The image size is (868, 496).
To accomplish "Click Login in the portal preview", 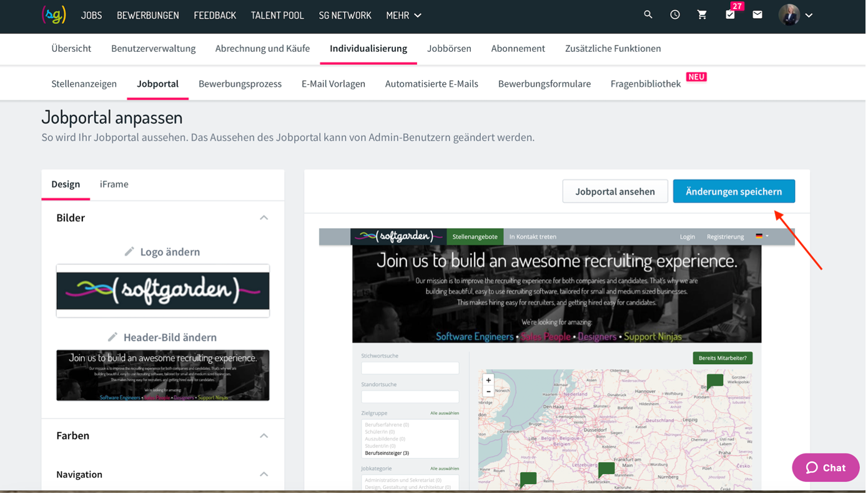I will click(689, 237).
